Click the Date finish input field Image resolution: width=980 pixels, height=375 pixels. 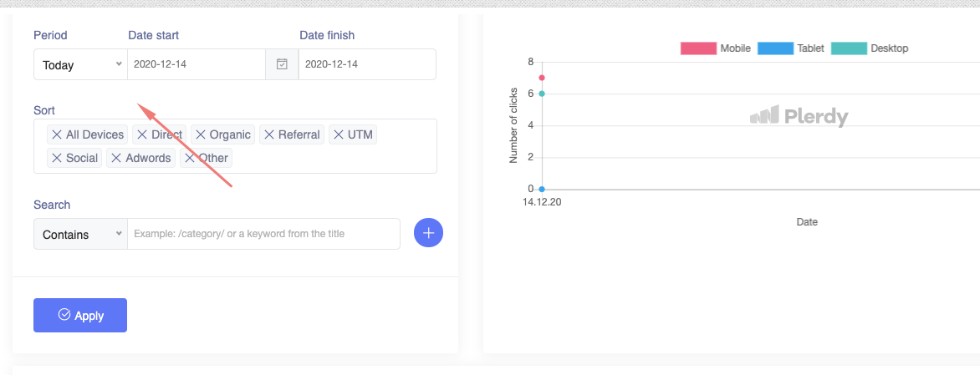pyautogui.click(x=367, y=64)
